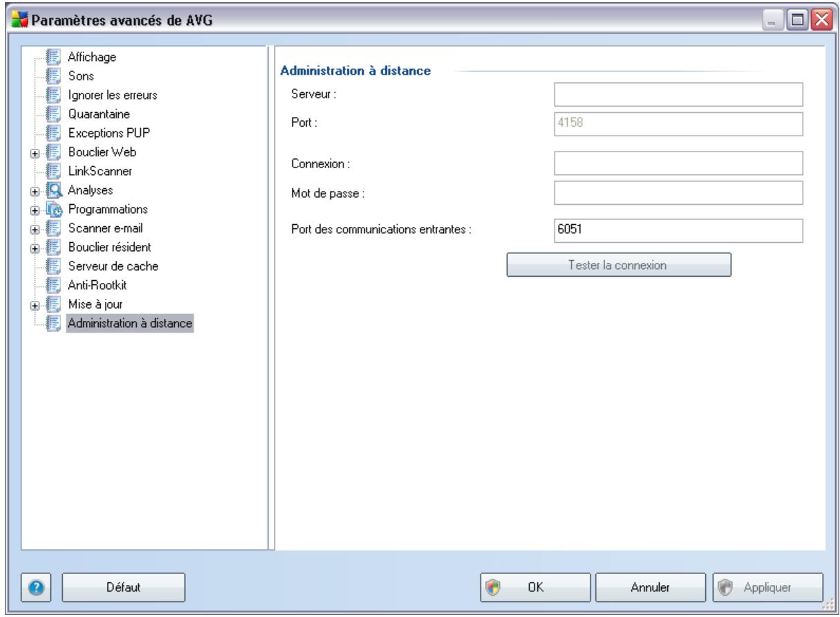The image size is (840, 617).
Task: Click the incoming port field showing 6051
Action: click(678, 230)
